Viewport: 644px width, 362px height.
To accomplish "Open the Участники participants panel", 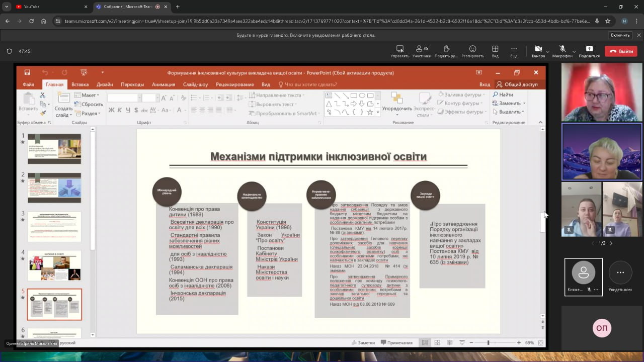I will click(421, 51).
